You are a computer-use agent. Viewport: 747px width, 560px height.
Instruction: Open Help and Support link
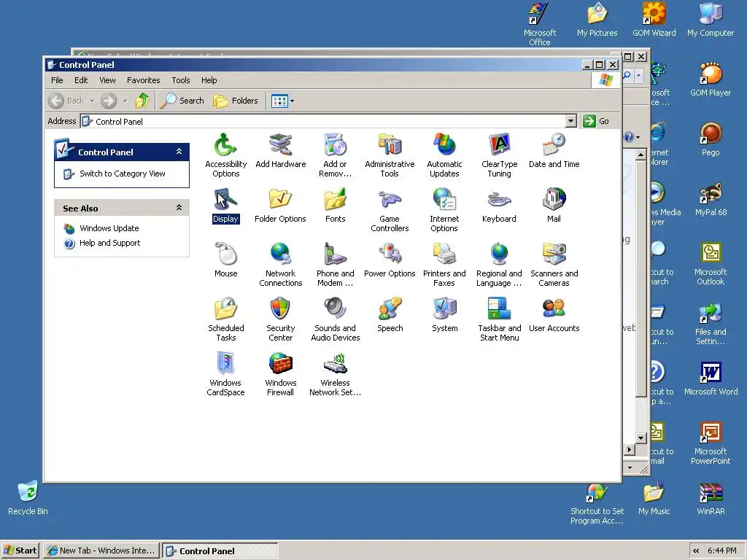pos(109,243)
